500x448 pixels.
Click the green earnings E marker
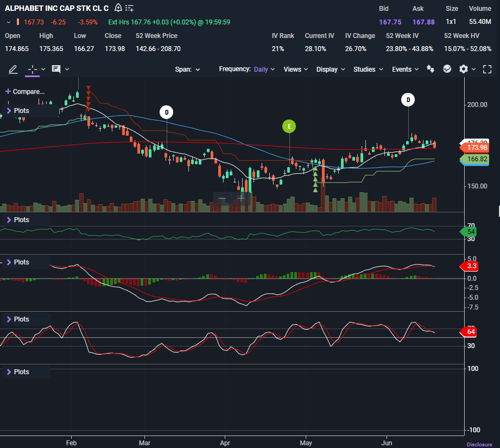coord(289,127)
